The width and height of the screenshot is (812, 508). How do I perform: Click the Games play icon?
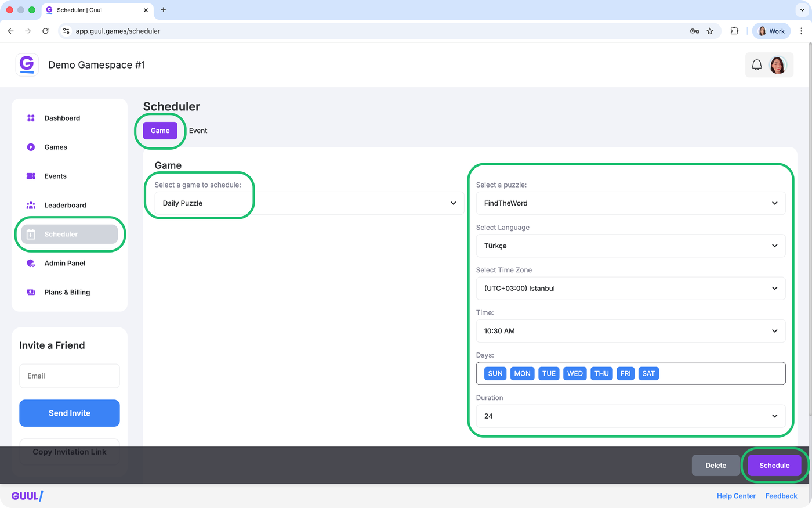click(x=31, y=147)
